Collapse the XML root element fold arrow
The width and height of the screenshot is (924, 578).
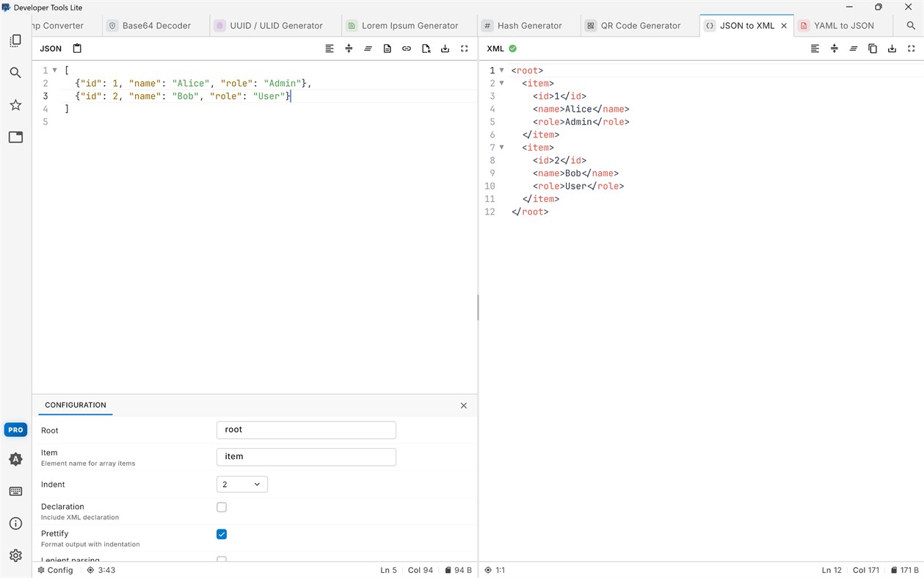point(502,71)
